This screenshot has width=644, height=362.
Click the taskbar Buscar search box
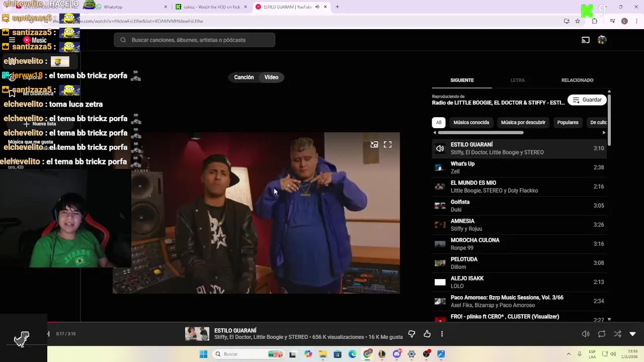[x=249, y=354]
